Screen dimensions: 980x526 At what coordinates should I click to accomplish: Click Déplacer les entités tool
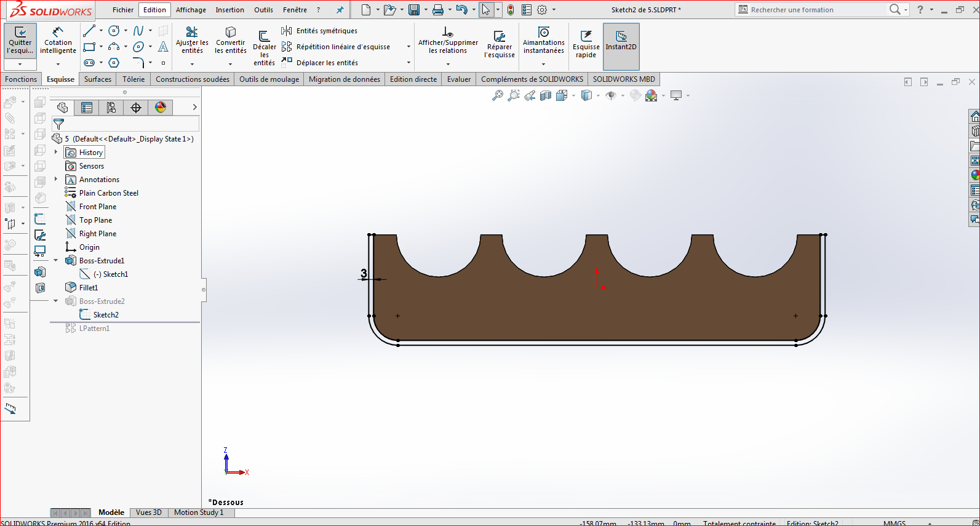click(x=320, y=63)
